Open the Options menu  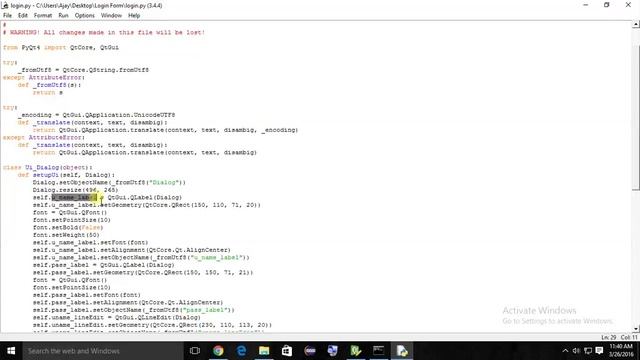click(x=84, y=16)
